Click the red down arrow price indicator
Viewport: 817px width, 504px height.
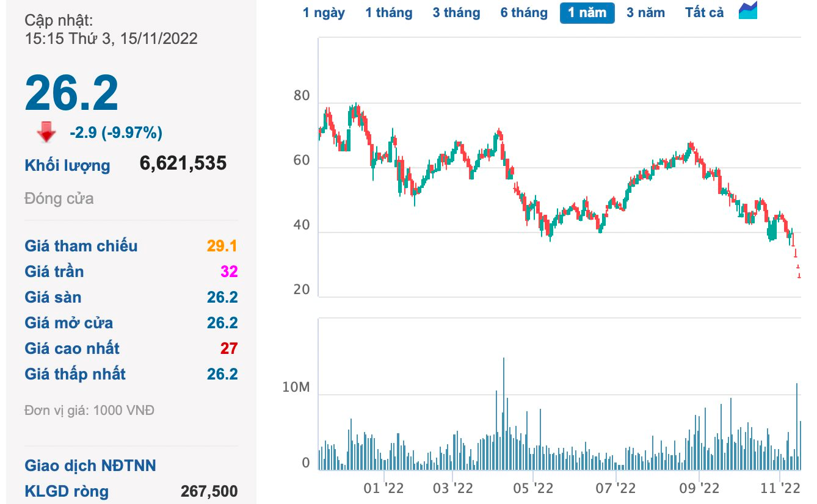(46, 132)
